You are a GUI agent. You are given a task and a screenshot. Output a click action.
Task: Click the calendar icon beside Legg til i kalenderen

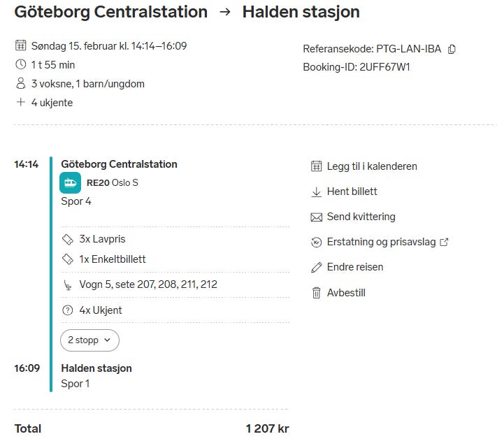[316, 166]
